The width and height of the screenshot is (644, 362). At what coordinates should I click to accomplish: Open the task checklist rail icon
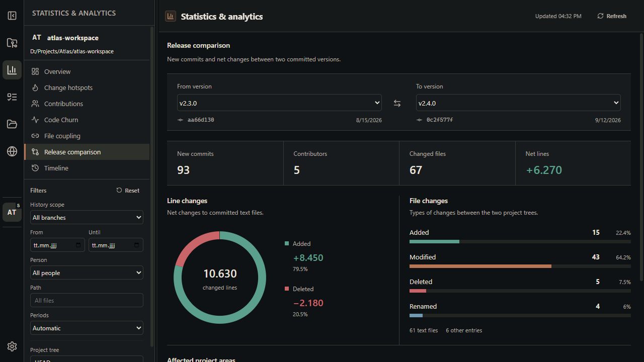(x=12, y=97)
